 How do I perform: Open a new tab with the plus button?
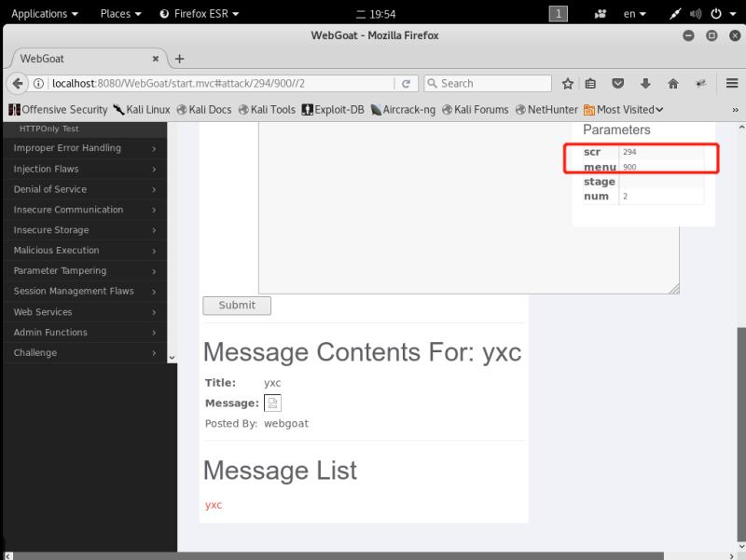pyautogui.click(x=179, y=59)
